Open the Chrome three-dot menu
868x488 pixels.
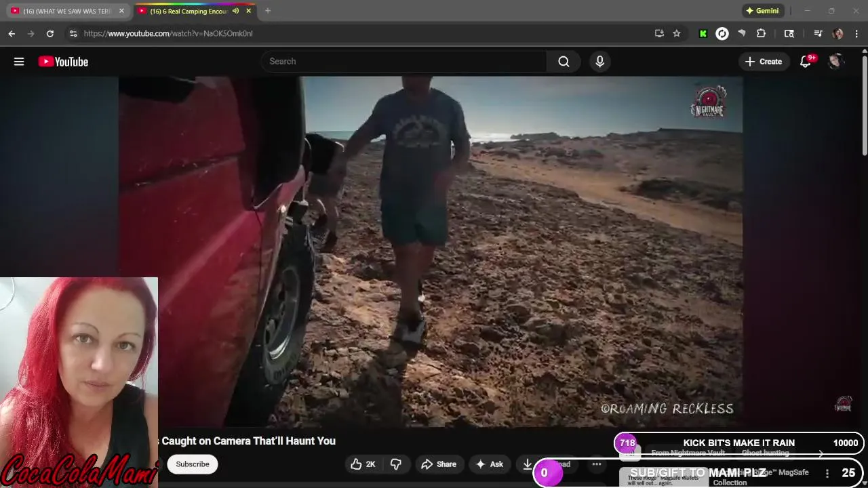(x=857, y=33)
